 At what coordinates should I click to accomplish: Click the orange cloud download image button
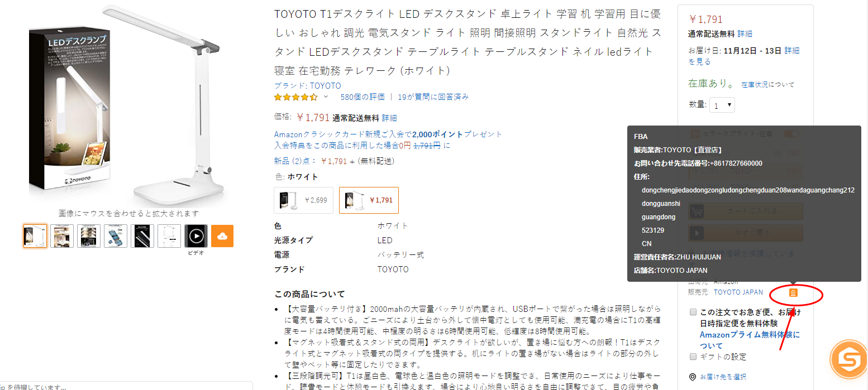pos(222,236)
